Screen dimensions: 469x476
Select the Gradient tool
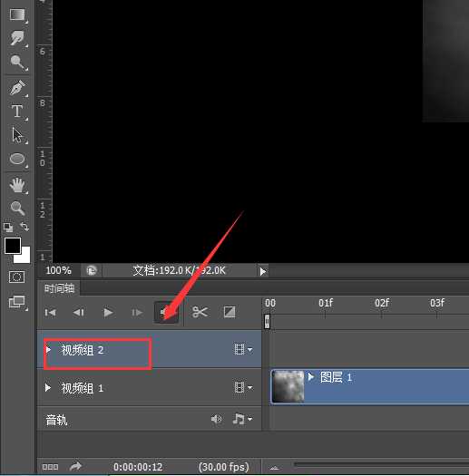point(17,15)
